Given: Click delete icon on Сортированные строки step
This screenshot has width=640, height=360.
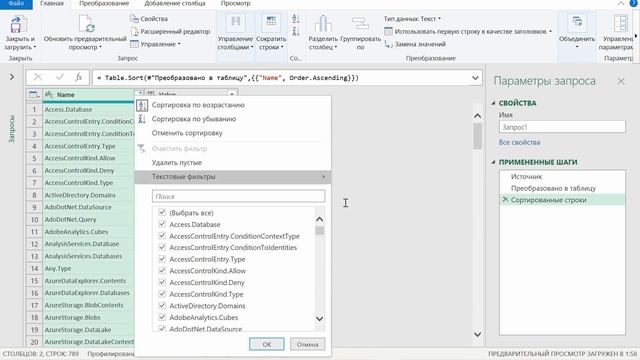Looking at the screenshot, I should 505,200.
